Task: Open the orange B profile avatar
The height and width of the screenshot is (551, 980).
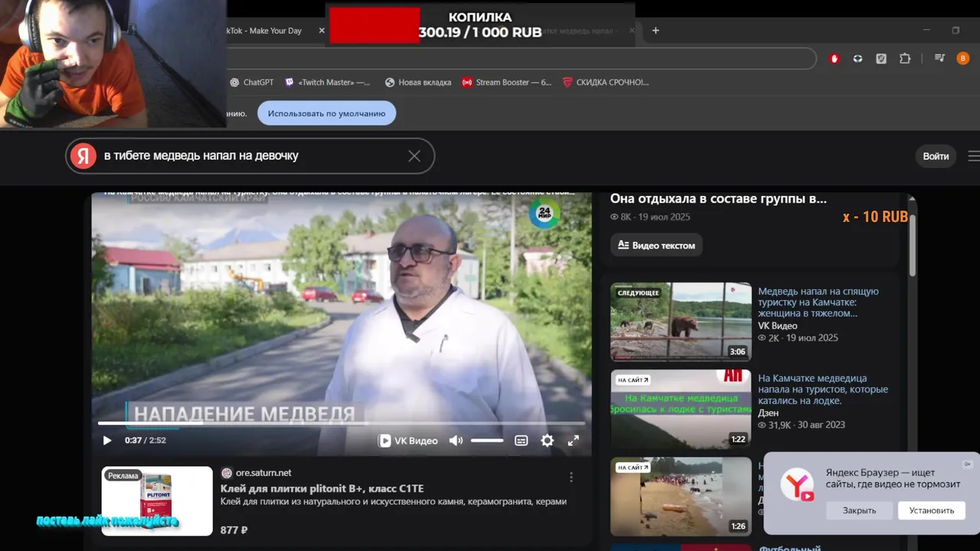Action: [x=963, y=58]
